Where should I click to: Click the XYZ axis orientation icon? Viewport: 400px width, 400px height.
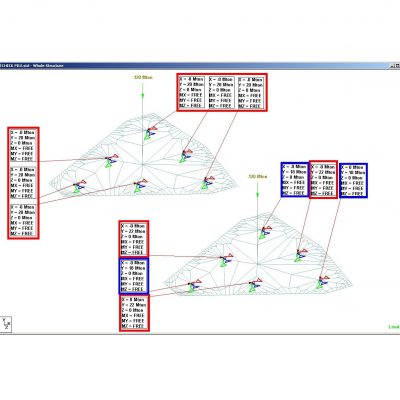pyautogui.click(x=7, y=324)
